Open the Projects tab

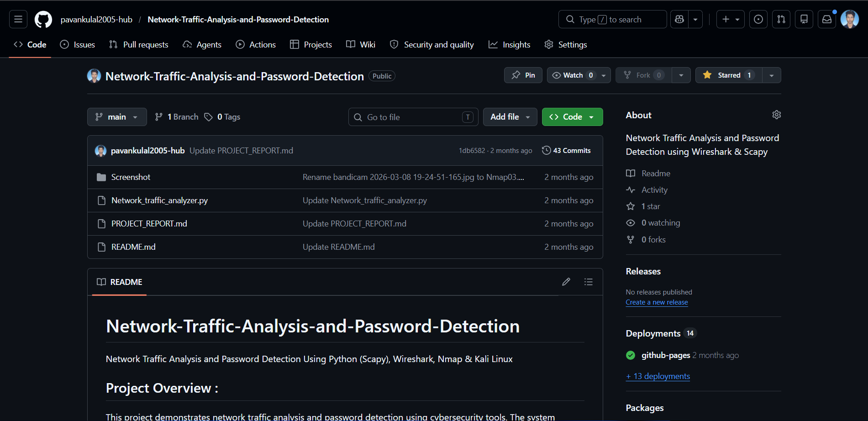tap(311, 45)
